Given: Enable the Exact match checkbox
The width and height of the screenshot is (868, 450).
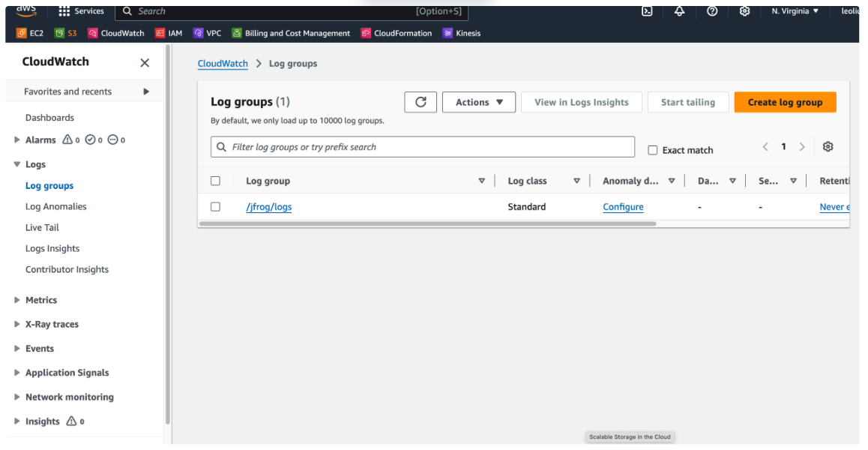Looking at the screenshot, I should (652, 150).
